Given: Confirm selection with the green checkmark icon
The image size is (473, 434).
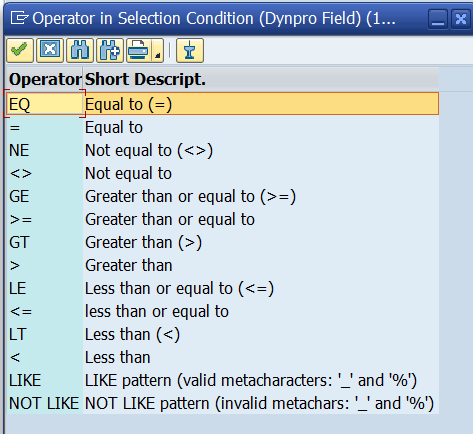Looking at the screenshot, I should point(20,50).
